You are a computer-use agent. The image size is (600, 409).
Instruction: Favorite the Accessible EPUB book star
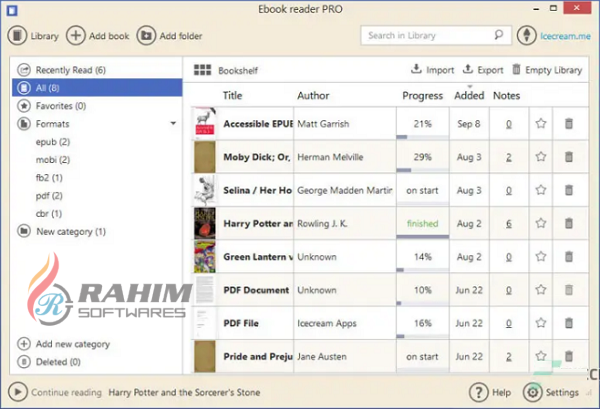[541, 124]
